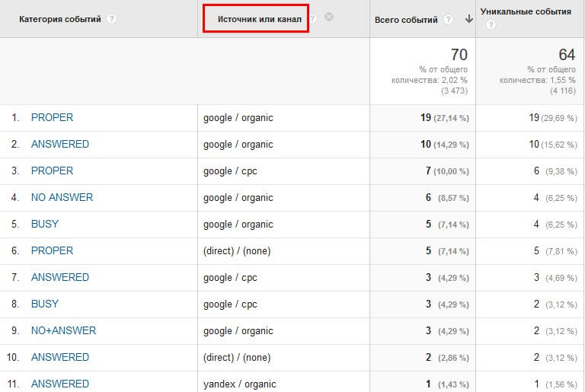Select google / cpc cell in row 8
585x392 pixels.
[x=230, y=304]
